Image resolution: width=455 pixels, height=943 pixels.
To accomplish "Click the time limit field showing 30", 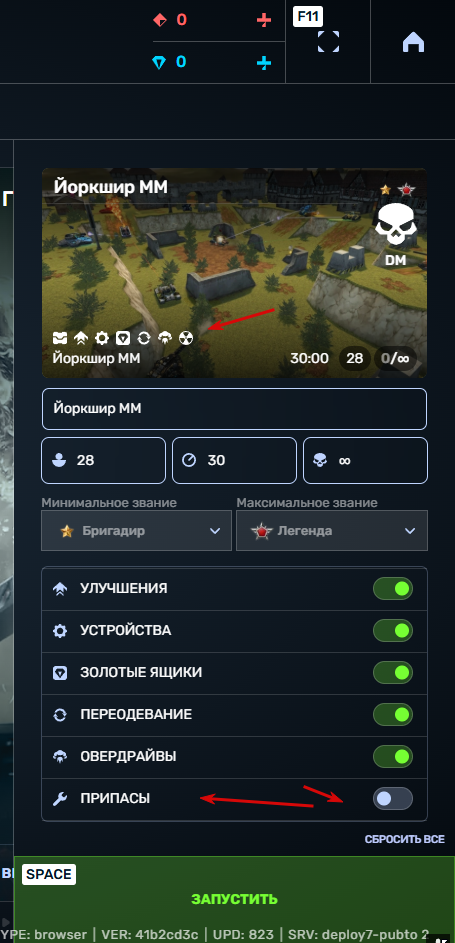I will (x=234, y=461).
